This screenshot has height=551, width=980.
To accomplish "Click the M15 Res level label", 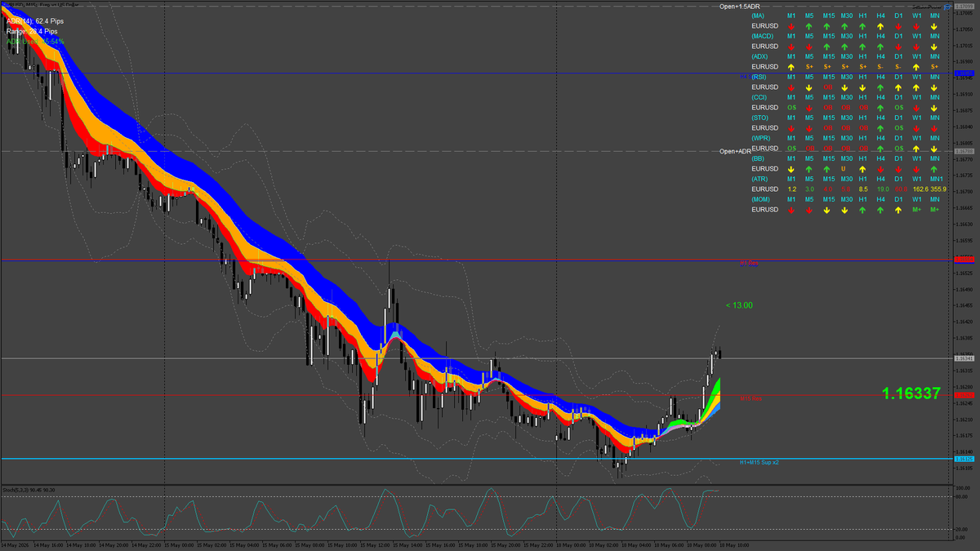I will coord(751,399).
